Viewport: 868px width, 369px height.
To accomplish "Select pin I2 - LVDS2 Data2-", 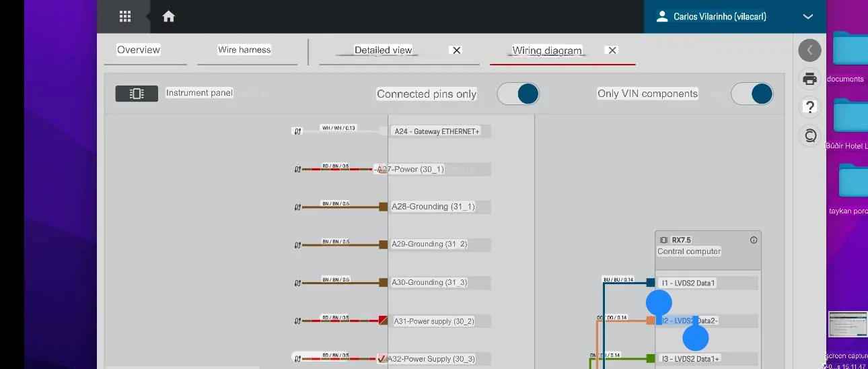I will (708, 321).
